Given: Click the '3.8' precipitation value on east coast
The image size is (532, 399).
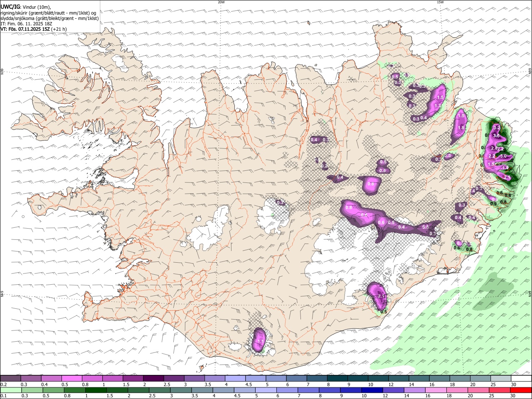Looking at the screenshot, I should coord(496,135).
